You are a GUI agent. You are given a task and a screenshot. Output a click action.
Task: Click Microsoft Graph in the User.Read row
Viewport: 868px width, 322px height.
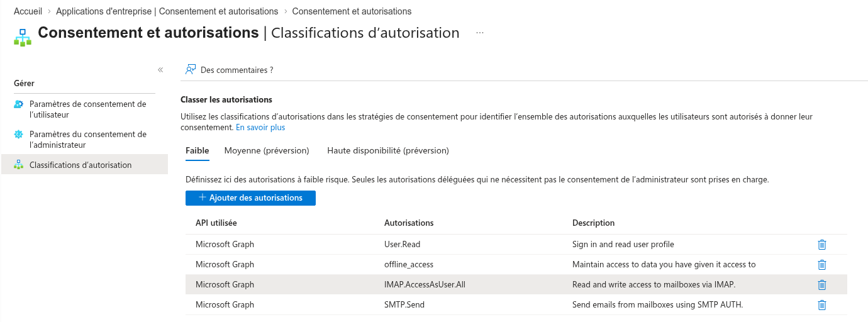[225, 245]
